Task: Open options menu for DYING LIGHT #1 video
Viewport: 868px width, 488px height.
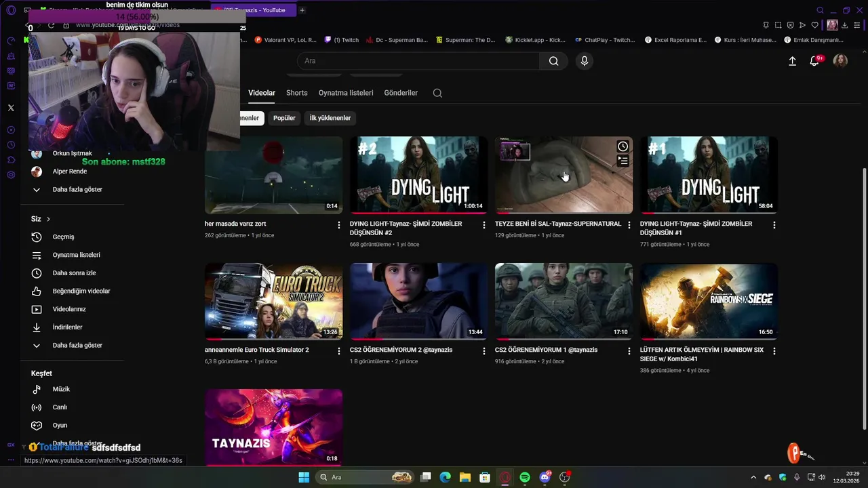Action: (x=774, y=225)
